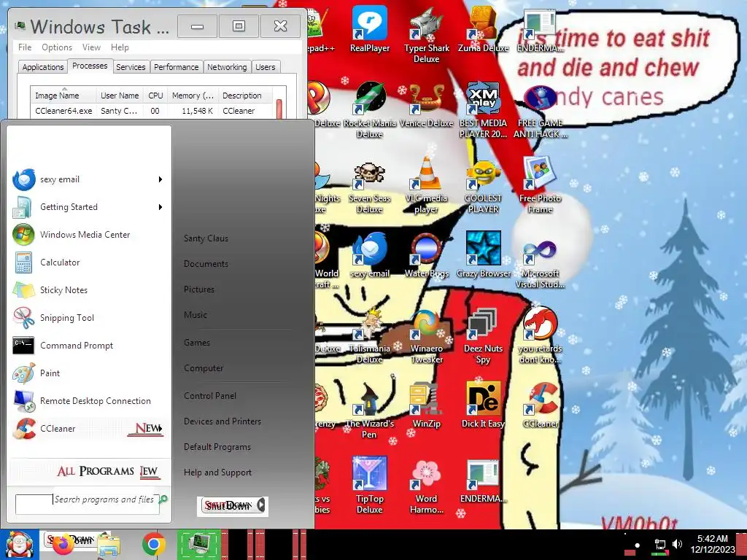Open the Networking tab
747x560 pixels.
pyautogui.click(x=227, y=67)
